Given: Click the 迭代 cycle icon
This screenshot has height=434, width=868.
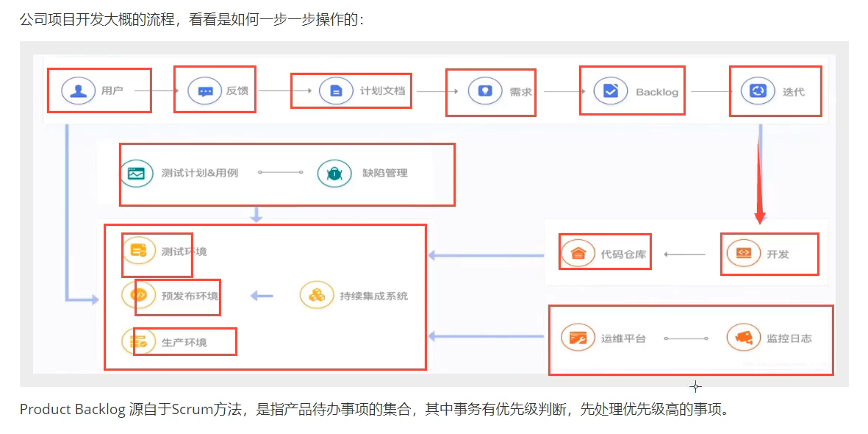Looking at the screenshot, I should coord(757,90).
